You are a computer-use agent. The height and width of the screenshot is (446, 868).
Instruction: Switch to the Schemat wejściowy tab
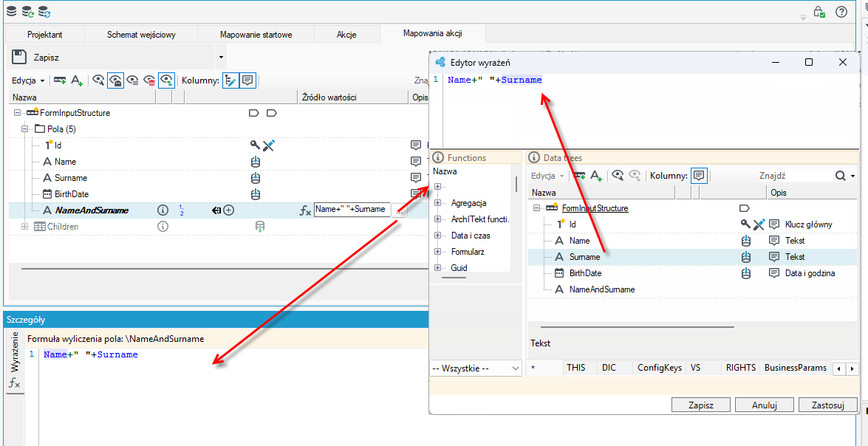141,34
